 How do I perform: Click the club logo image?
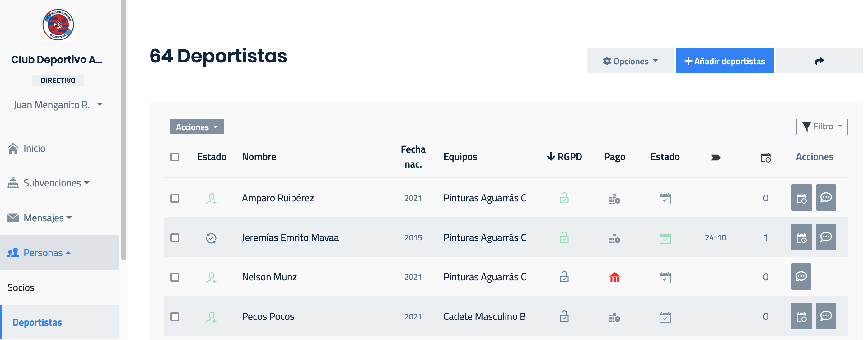[58, 25]
